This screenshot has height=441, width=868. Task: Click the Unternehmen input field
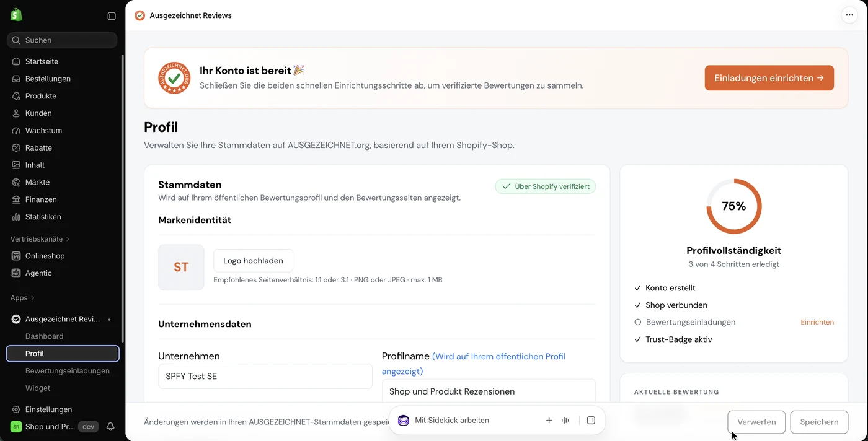pyautogui.click(x=265, y=376)
